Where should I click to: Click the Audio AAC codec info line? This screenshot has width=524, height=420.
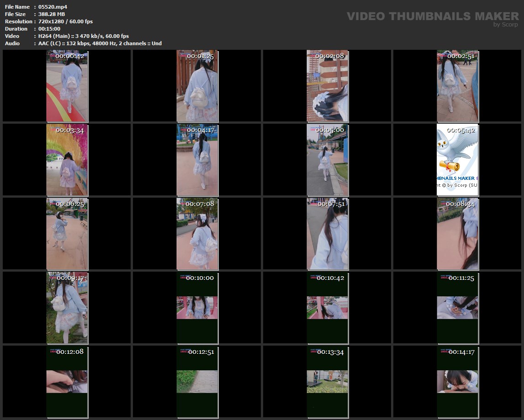(100, 43)
